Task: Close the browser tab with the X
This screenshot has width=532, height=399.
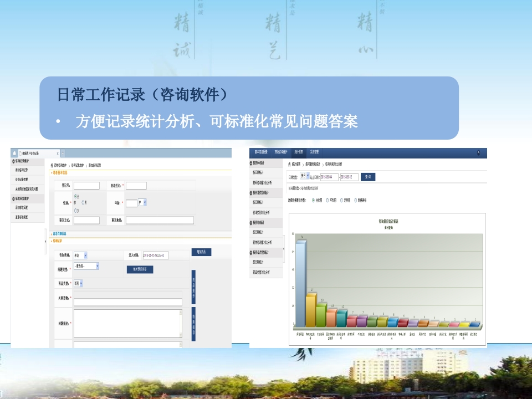Action: coord(58,153)
